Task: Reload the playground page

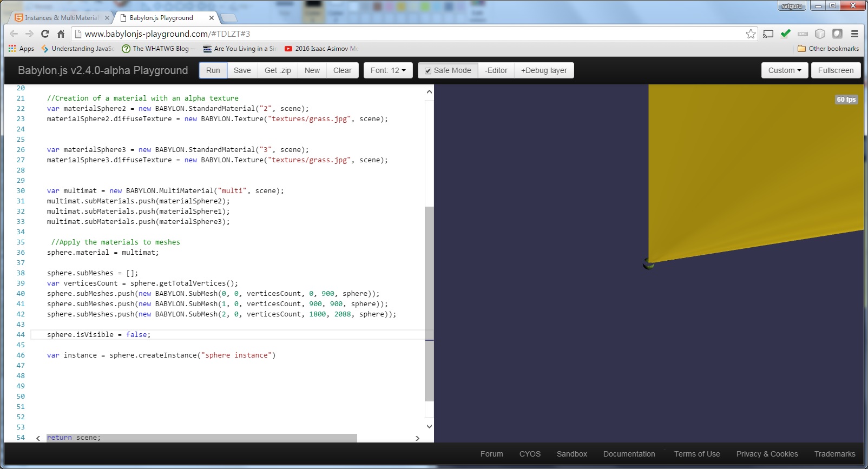Action: pyautogui.click(x=45, y=34)
